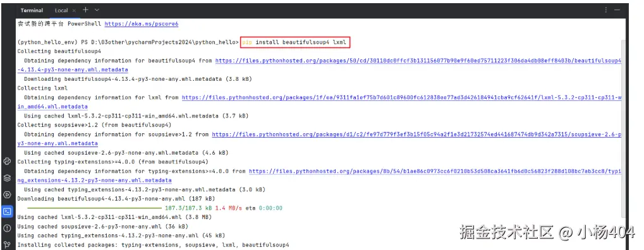Click the 'Installing collected packages' line
Viewport: 644px width, 250px height.
(x=153, y=245)
